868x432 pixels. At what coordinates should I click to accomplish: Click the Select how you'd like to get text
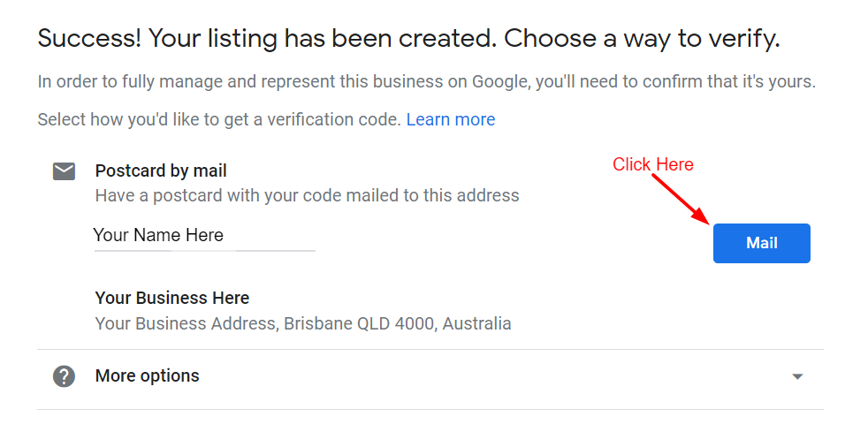click(x=219, y=119)
